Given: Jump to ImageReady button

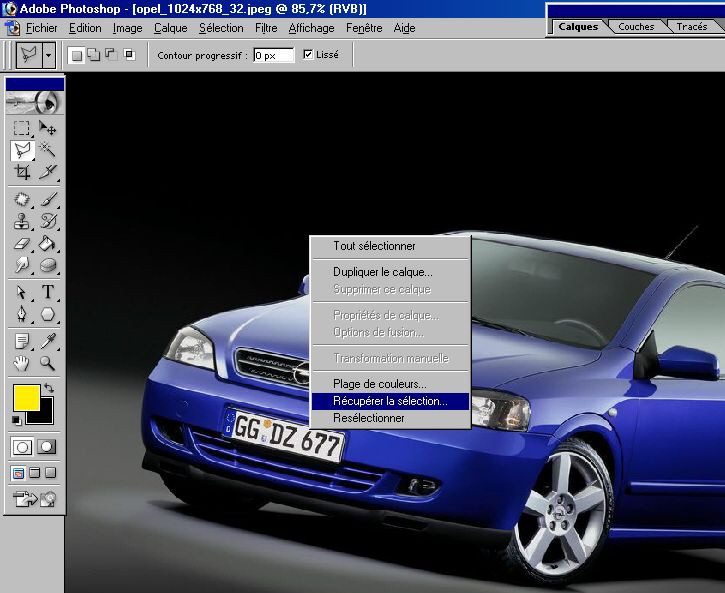Looking at the screenshot, I should click(x=35, y=499).
